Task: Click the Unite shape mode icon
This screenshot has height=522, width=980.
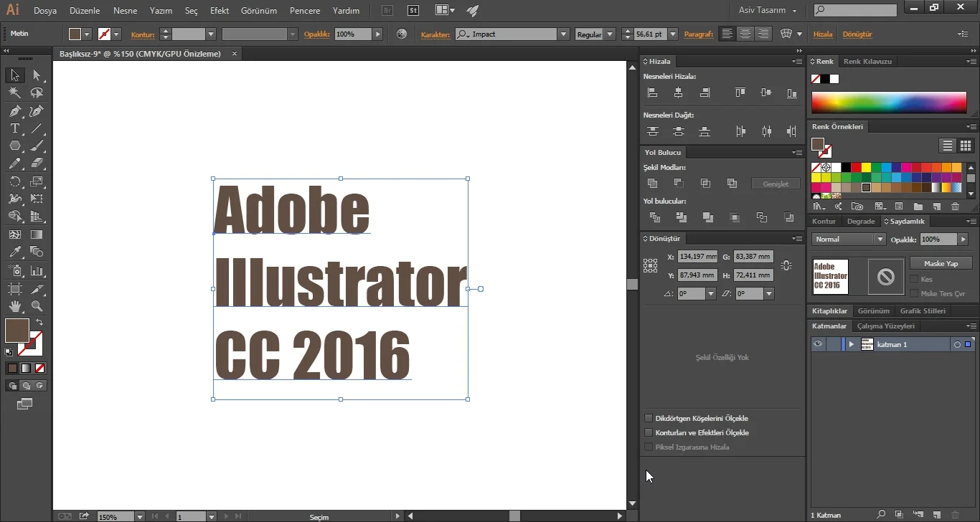Action: (652, 184)
